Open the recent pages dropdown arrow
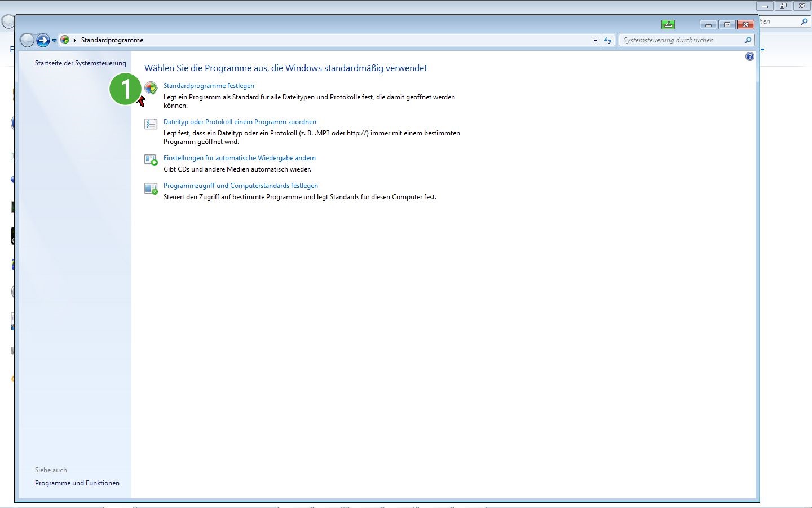The image size is (812, 508). tap(54, 41)
